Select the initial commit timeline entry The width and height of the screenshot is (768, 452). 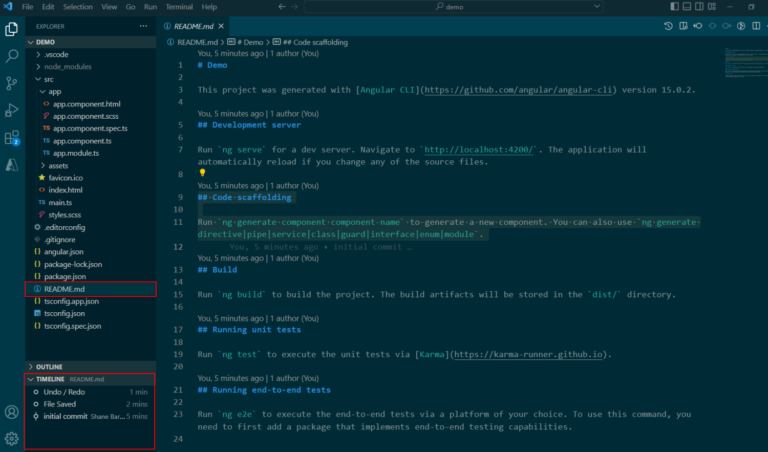pos(90,417)
